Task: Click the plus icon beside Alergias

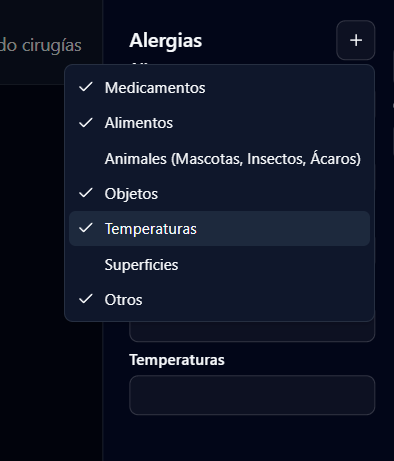Action: [x=356, y=40]
